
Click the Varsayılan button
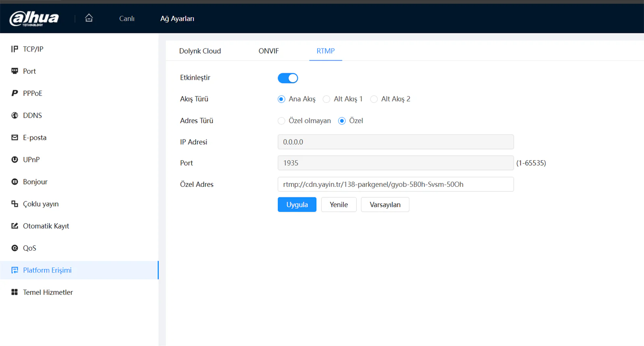[385, 205]
